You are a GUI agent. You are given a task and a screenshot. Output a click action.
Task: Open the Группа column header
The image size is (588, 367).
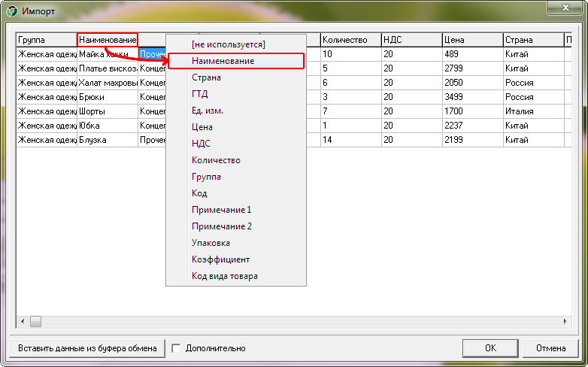coord(46,39)
